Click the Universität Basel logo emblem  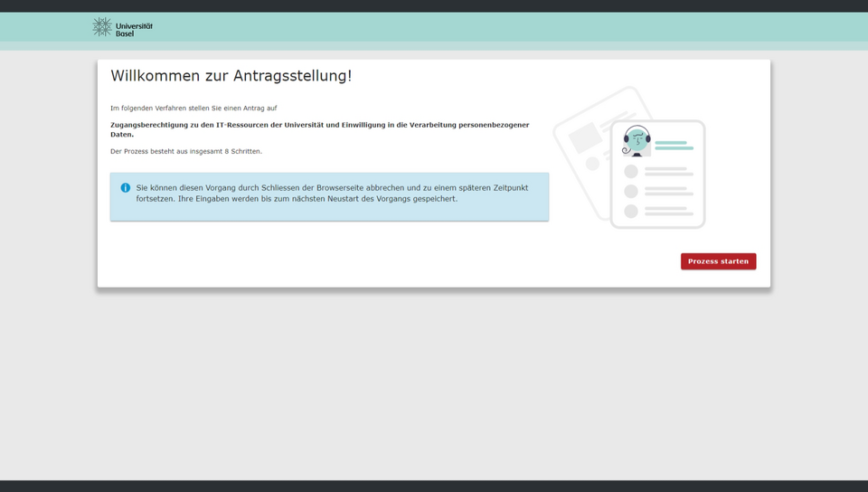pos(102,27)
